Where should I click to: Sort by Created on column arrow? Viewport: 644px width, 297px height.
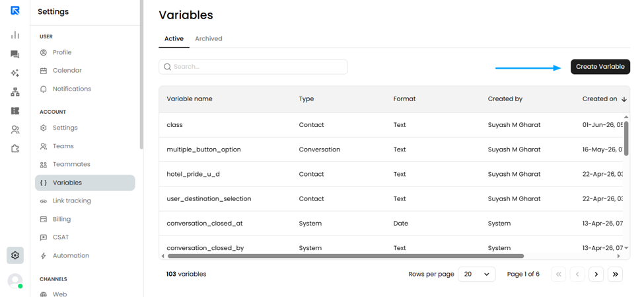[624, 99]
